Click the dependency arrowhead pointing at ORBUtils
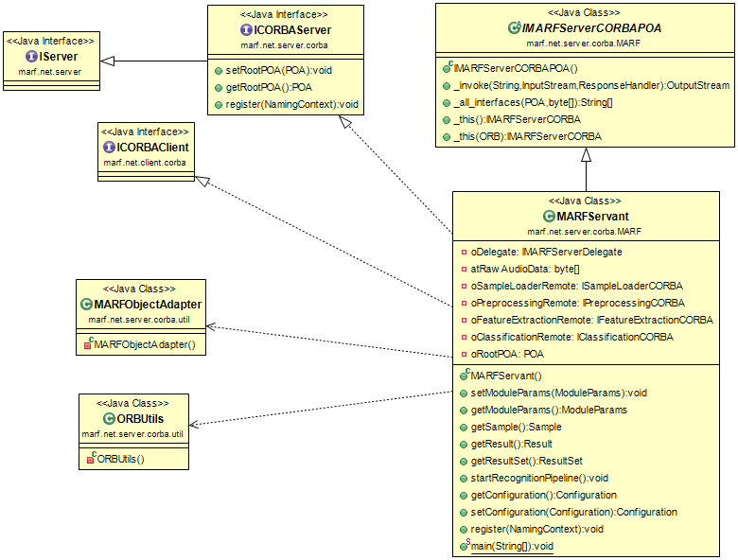Screen dimensions: 738x560 coord(195,425)
